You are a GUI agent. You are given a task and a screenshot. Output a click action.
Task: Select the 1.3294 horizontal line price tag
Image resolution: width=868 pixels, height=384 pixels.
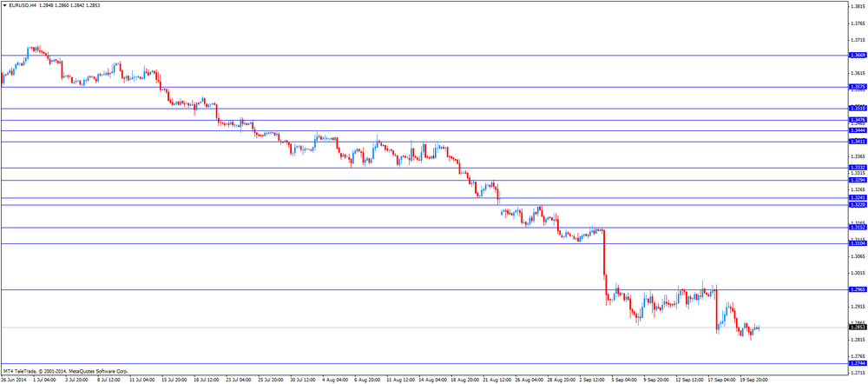click(858, 181)
